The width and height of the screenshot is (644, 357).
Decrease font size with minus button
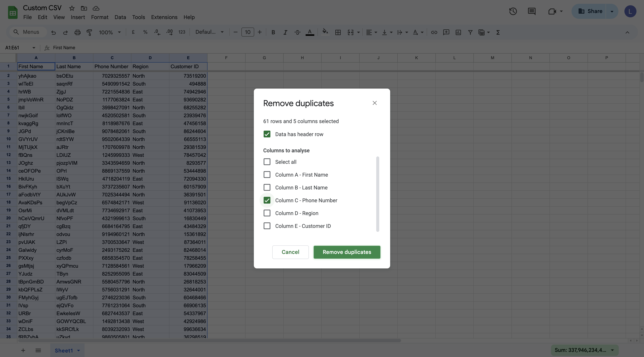(235, 32)
